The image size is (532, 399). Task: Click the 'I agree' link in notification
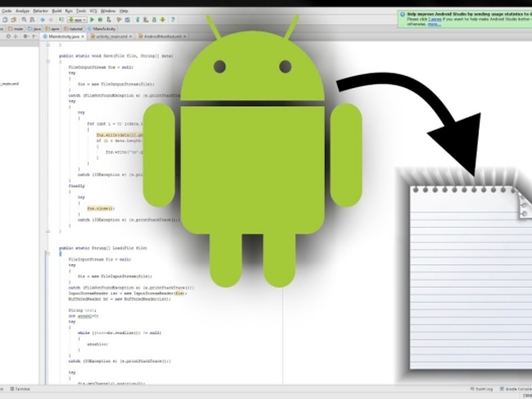coord(435,19)
